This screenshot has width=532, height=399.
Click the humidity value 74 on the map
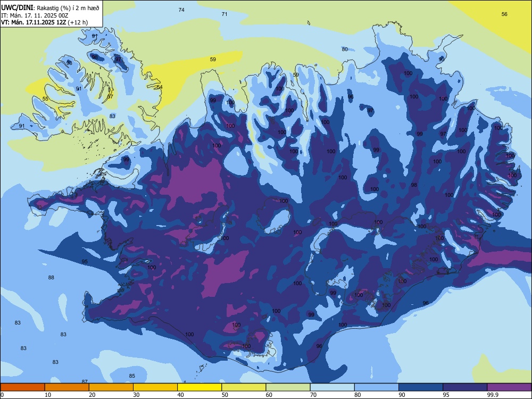click(x=181, y=10)
